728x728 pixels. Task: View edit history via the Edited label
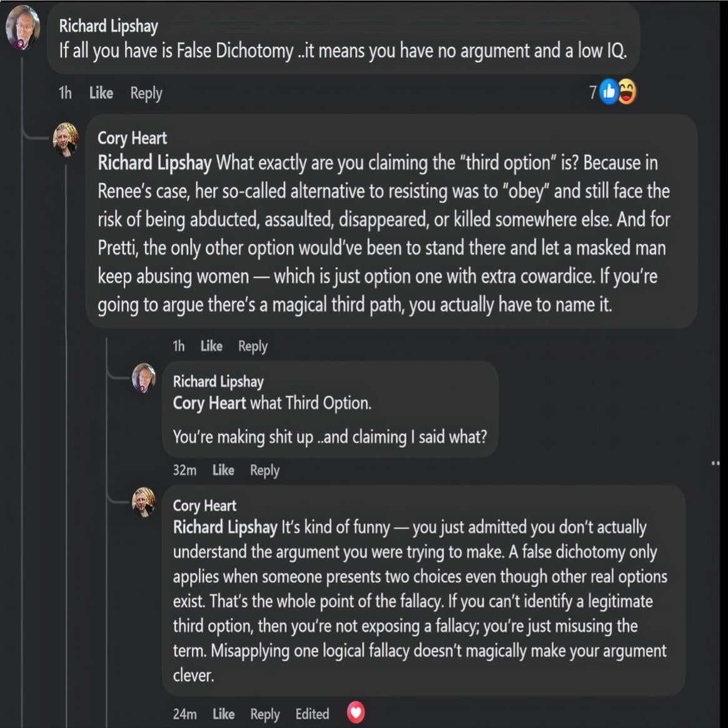[x=312, y=714]
